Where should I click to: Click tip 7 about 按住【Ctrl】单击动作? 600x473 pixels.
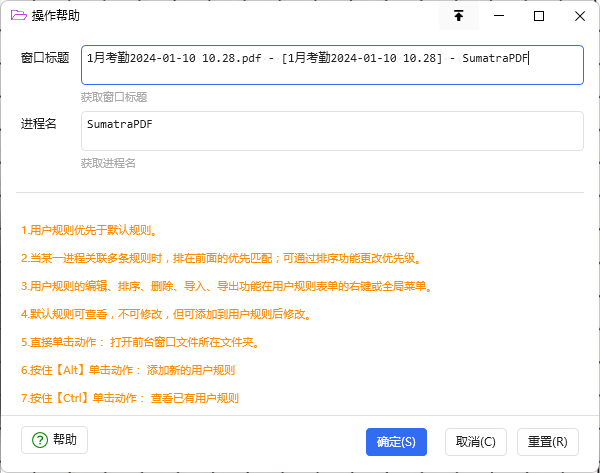(130, 398)
